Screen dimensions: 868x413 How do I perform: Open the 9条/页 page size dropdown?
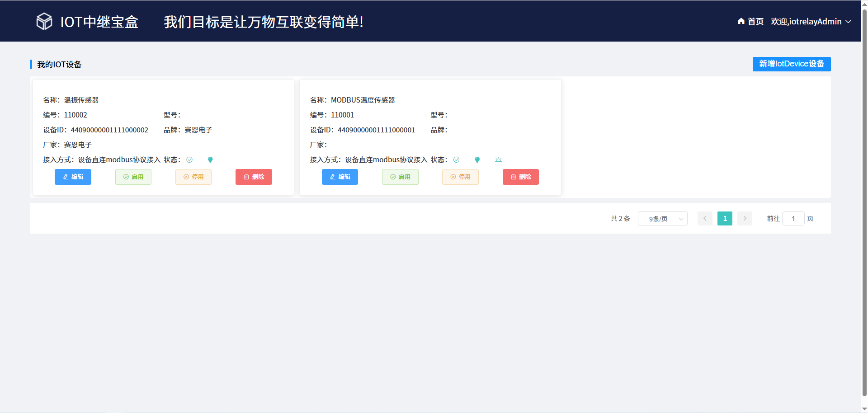click(662, 219)
